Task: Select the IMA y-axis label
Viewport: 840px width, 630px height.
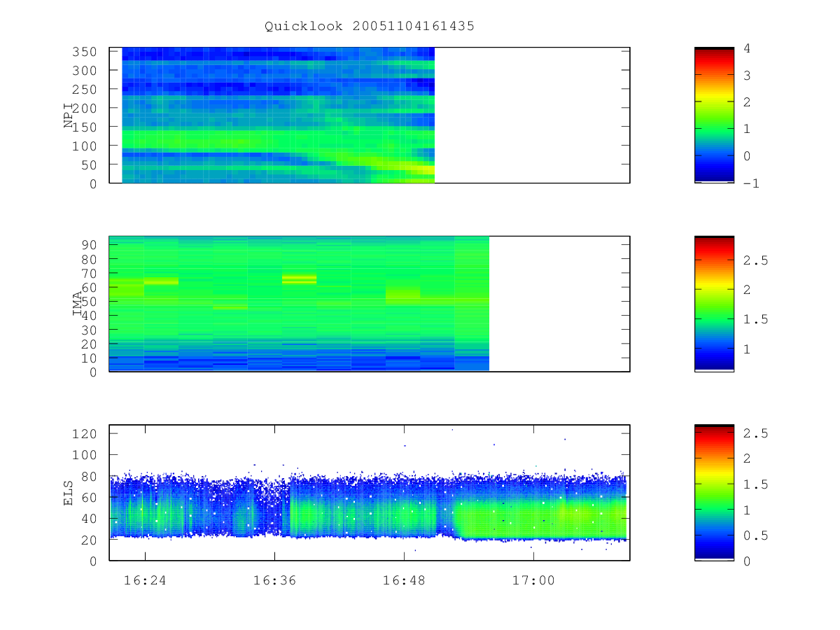Action: coord(78,304)
